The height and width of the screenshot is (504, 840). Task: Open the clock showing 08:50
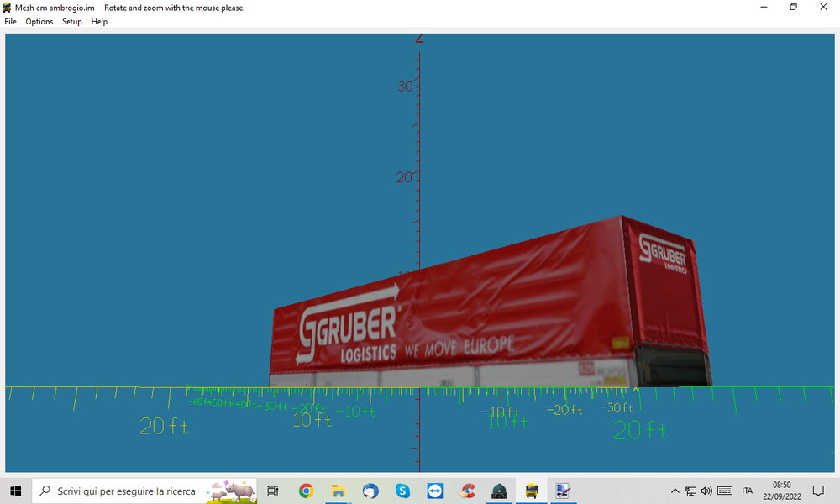click(781, 491)
